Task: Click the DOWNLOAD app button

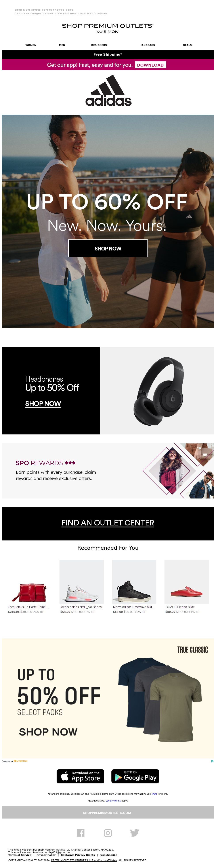Action: coord(150,65)
